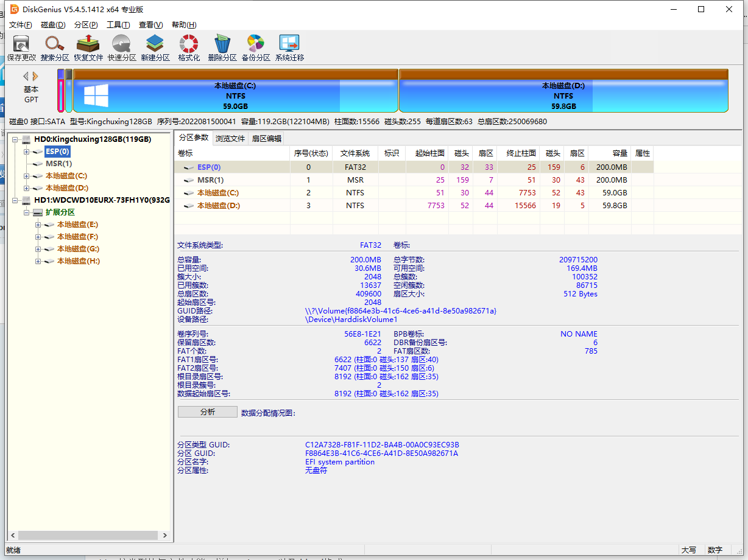Open the 格式化 tool
748x560 pixels.
188,47
